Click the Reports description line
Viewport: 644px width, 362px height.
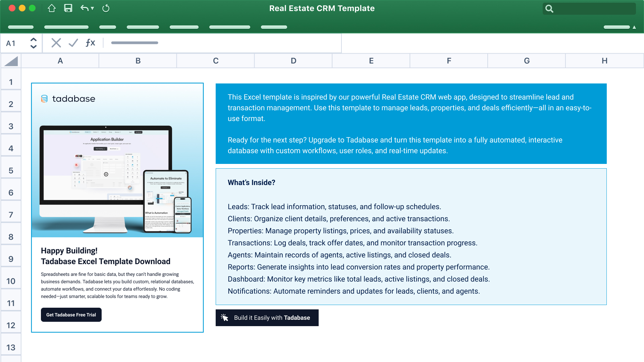click(359, 267)
